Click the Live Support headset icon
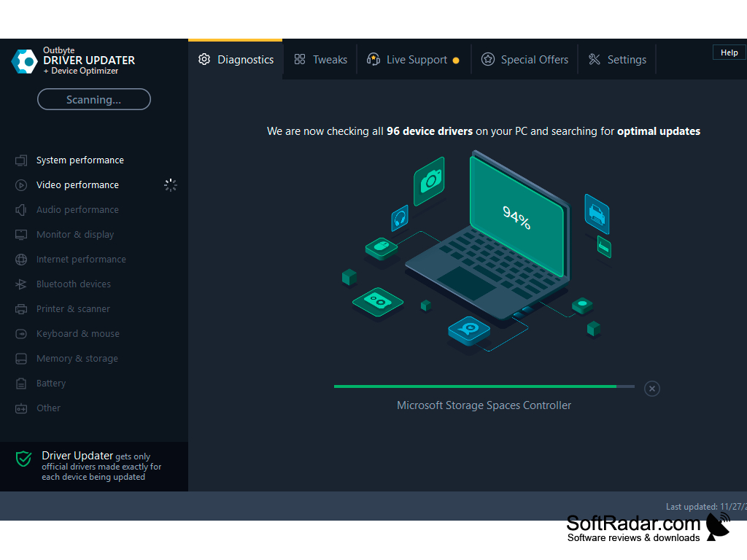The height and width of the screenshot is (560, 747). [373, 60]
